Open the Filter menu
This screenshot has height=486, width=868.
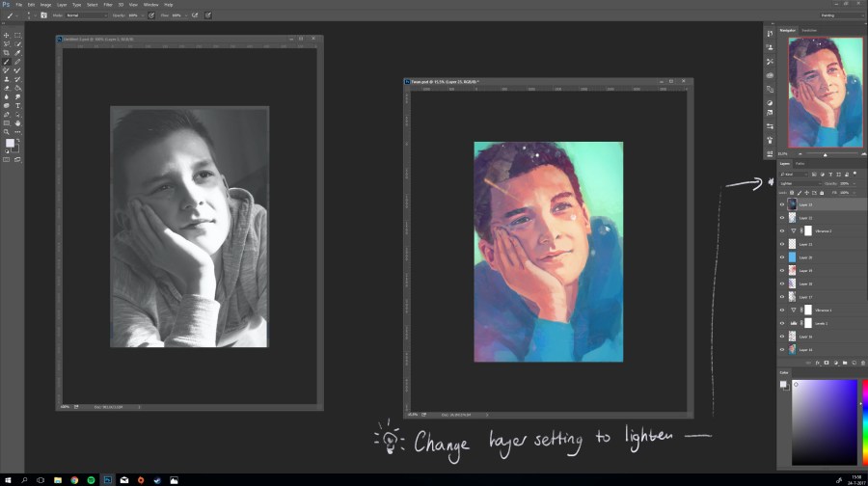pos(109,5)
